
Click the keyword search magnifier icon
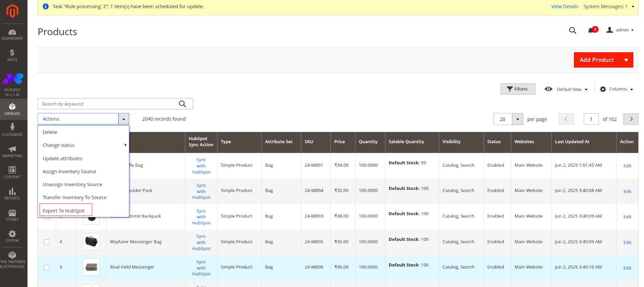(182, 104)
